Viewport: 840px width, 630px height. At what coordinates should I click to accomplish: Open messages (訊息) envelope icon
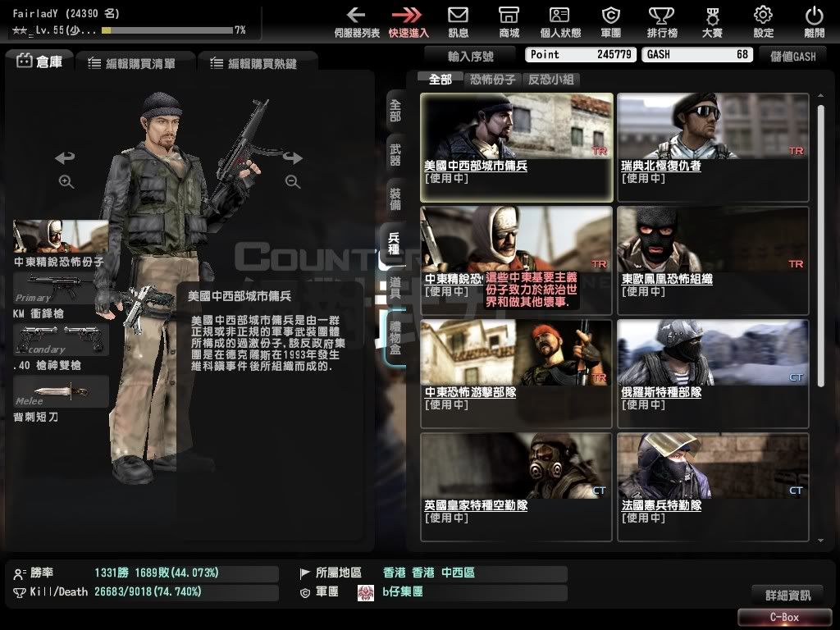[458, 15]
